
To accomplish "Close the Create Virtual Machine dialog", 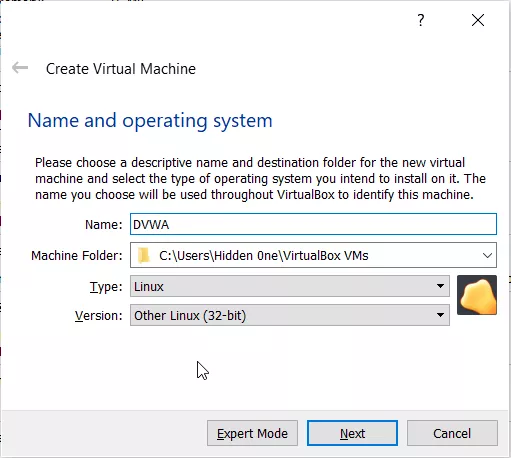I will pos(478,20).
